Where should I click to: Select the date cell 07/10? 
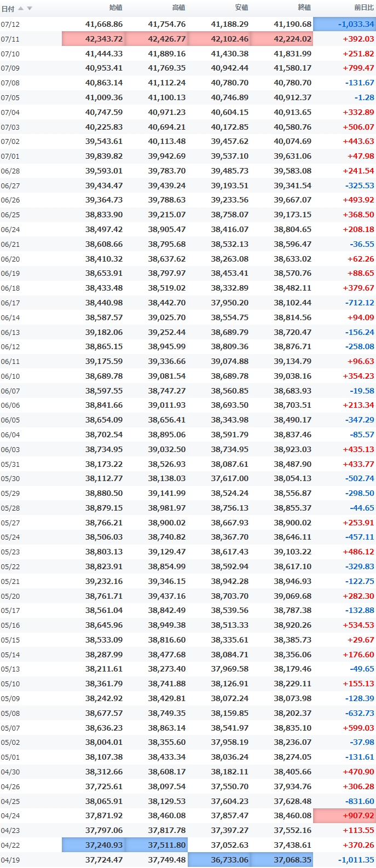(x=10, y=54)
